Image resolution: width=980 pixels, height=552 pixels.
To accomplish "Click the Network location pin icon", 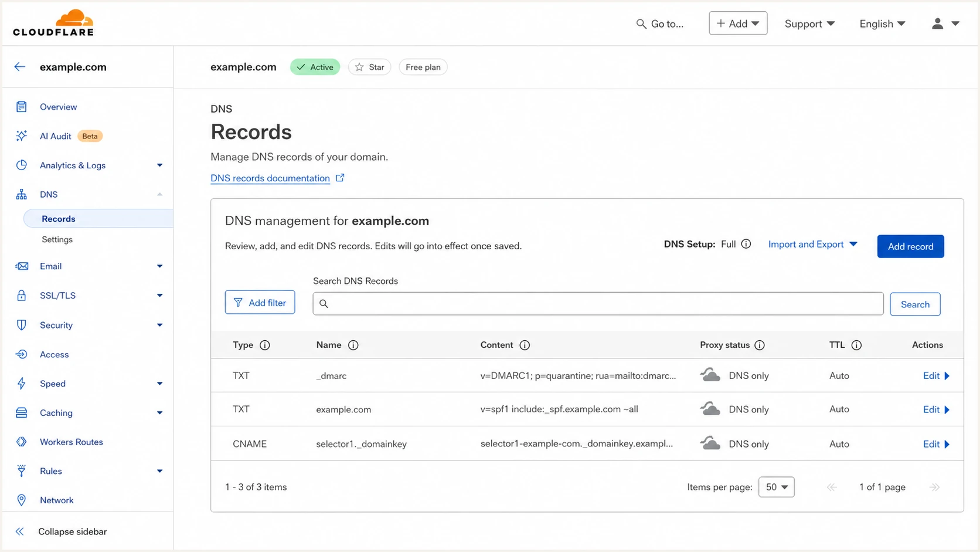I will [22, 500].
